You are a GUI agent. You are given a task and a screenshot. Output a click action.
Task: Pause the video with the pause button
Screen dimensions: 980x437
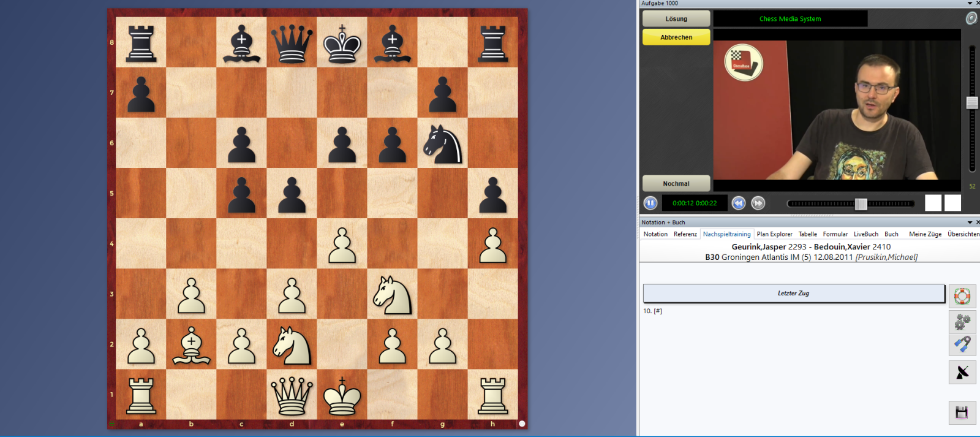[650, 203]
